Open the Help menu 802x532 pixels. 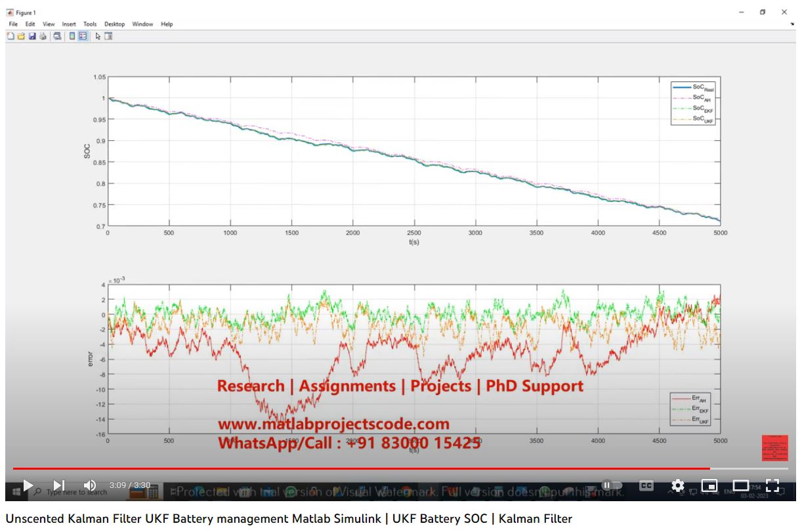point(167,24)
